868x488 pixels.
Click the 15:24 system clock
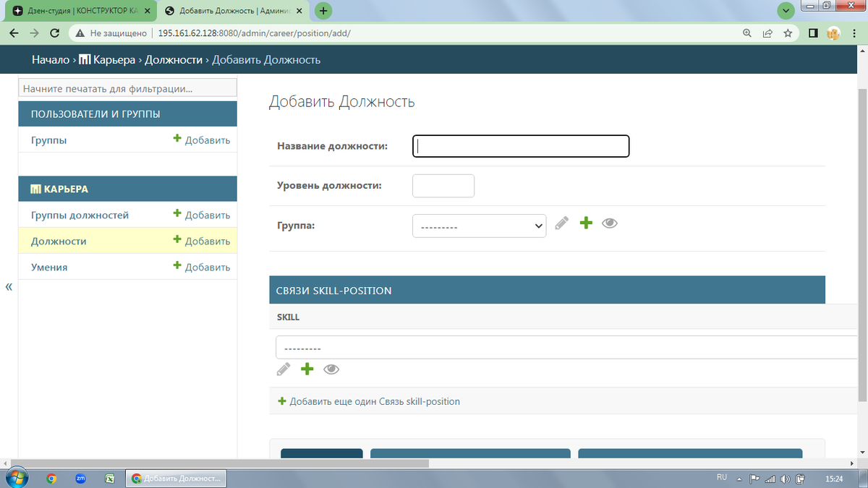pyautogui.click(x=834, y=479)
